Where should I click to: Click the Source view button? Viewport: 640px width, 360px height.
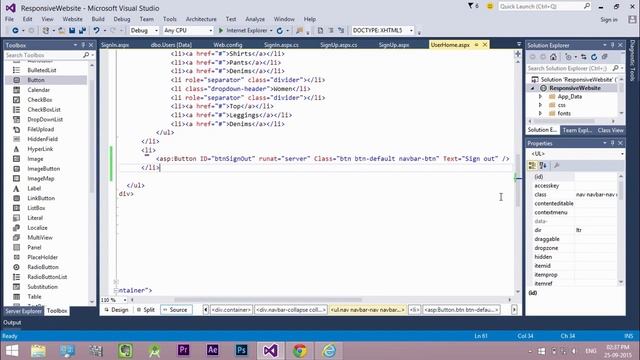176,310
